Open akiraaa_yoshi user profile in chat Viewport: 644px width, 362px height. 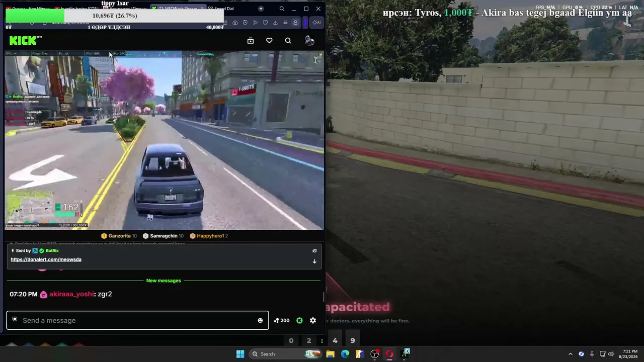point(71,294)
